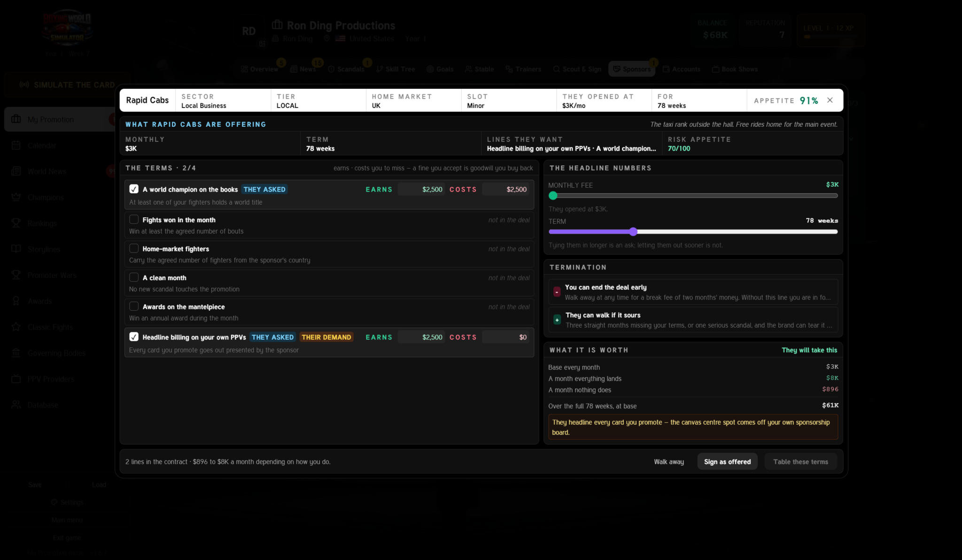Click the 'A month everything lands' row
Viewport: 962px width, 560px height.
pyautogui.click(x=693, y=378)
